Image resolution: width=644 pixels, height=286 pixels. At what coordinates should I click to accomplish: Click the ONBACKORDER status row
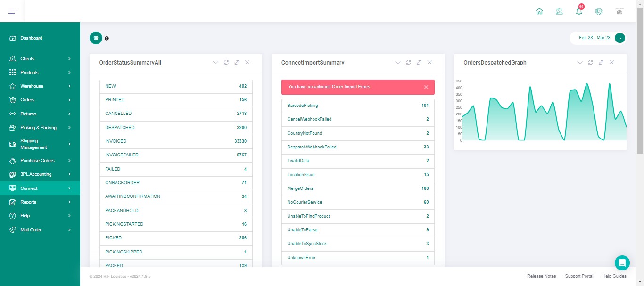coord(176,183)
